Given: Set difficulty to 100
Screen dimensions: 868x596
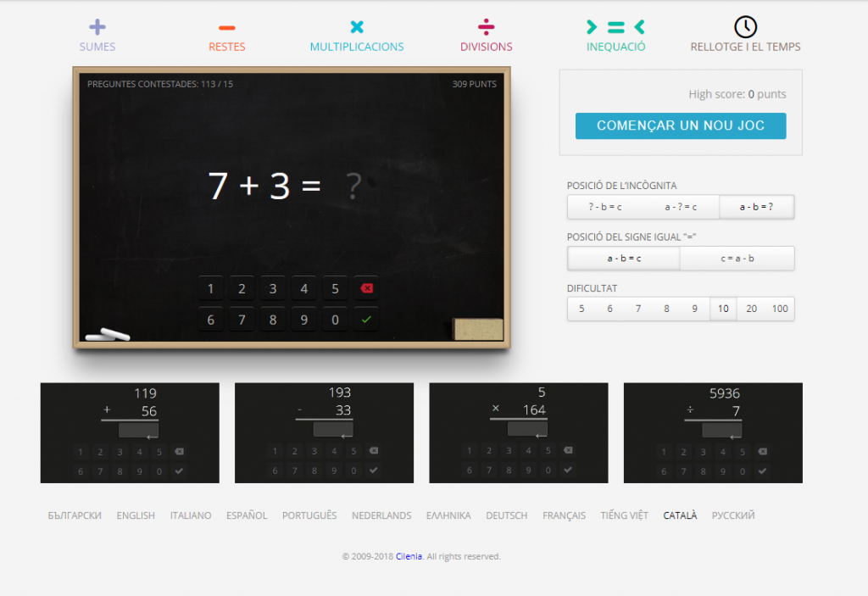Looking at the screenshot, I should click(780, 309).
